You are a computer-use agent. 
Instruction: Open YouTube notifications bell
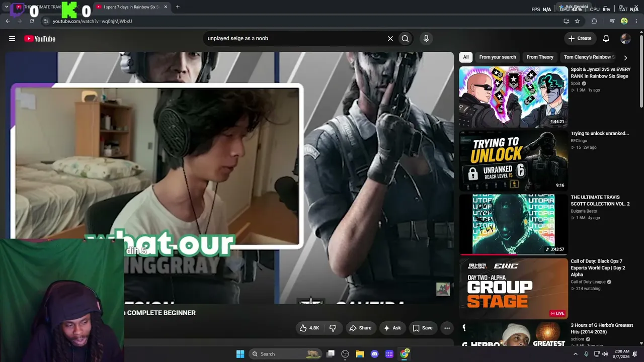tap(606, 39)
